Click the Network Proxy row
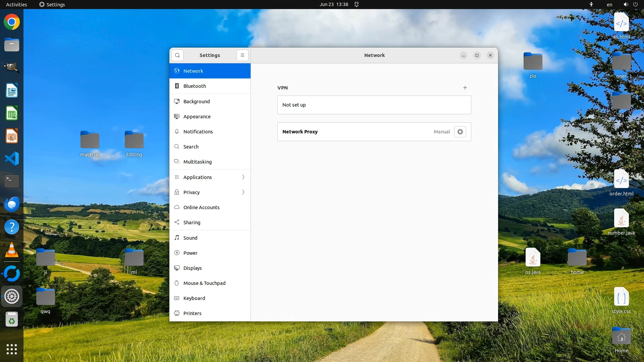This screenshot has height=362, width=644. (356, 132)
